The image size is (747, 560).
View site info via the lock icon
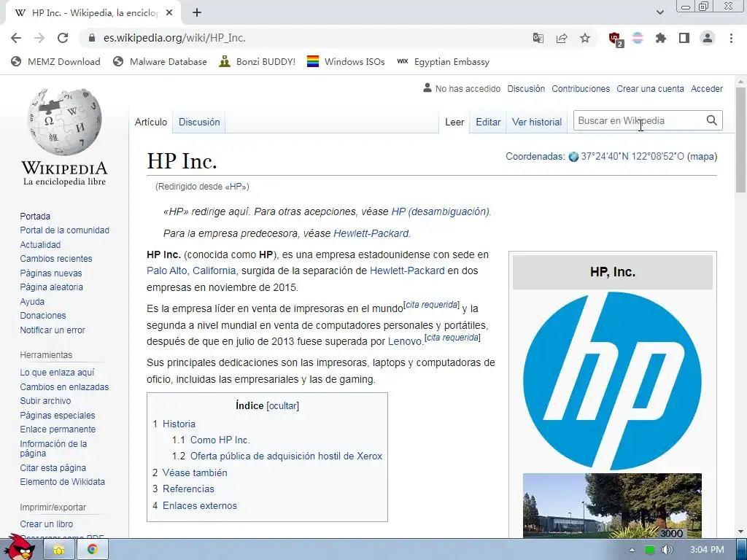pyautogui.click(x=91, y=38)
